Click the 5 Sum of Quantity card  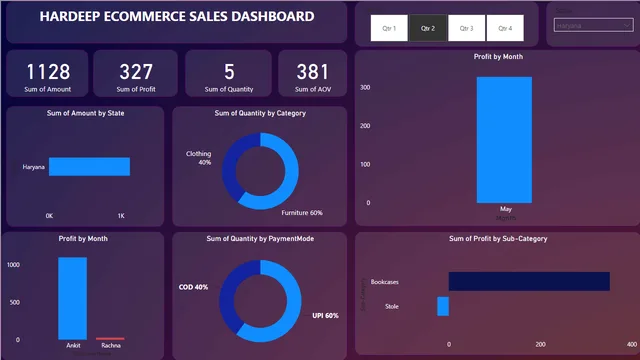point(229,73)
